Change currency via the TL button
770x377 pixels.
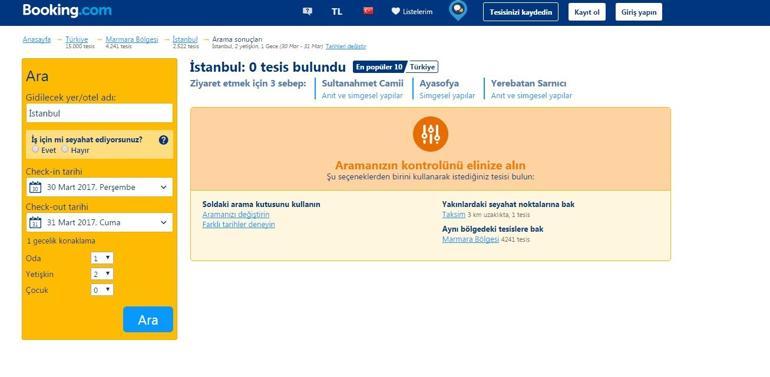pos(337,12)
